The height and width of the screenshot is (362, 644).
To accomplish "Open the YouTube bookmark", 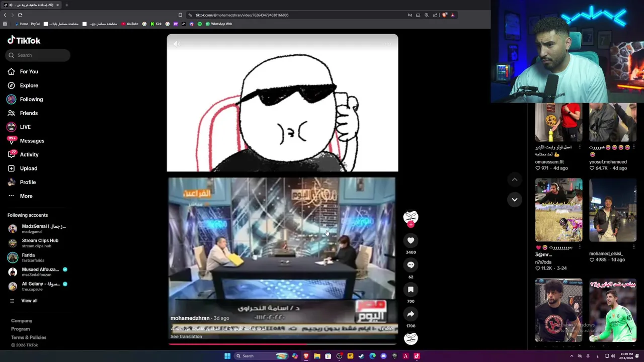I will point(129,24).
